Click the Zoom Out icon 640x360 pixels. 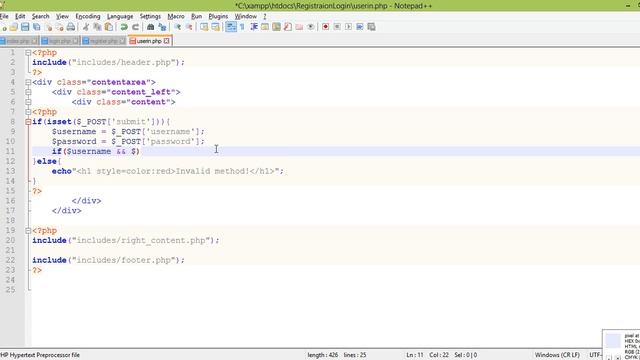click(189, 27)
